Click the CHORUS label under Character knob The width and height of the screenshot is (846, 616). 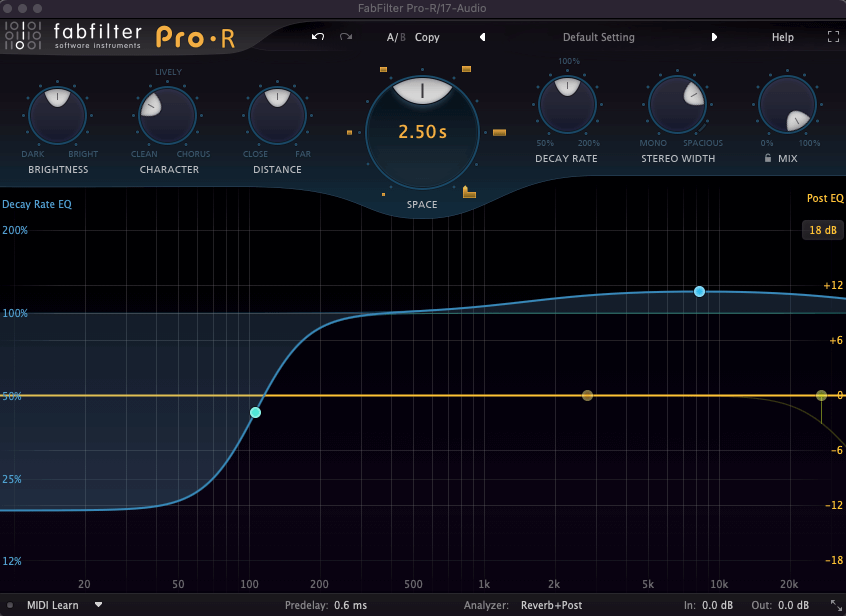(193, 154)
